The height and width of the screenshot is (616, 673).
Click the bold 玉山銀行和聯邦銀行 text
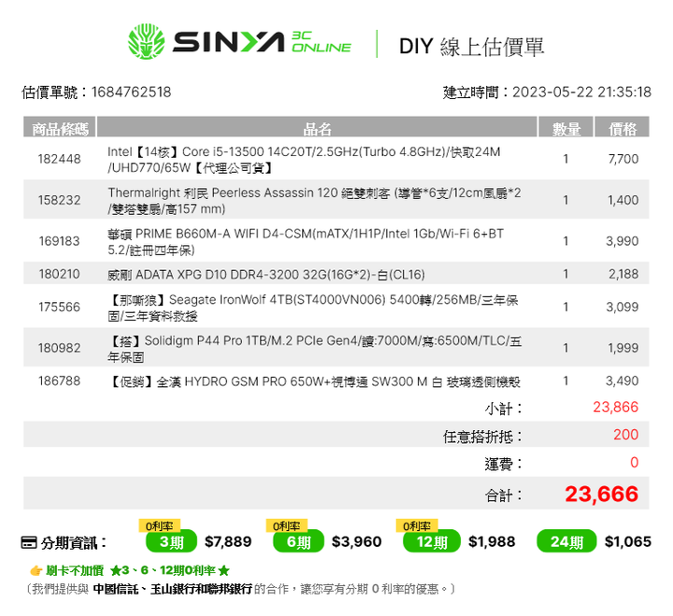(x=201, y=589)
